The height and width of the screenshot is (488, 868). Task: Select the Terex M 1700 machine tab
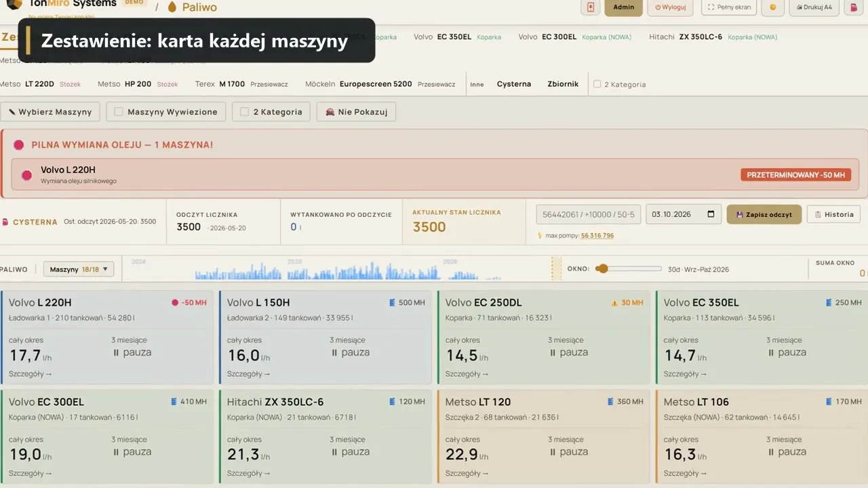pos(241,84)
